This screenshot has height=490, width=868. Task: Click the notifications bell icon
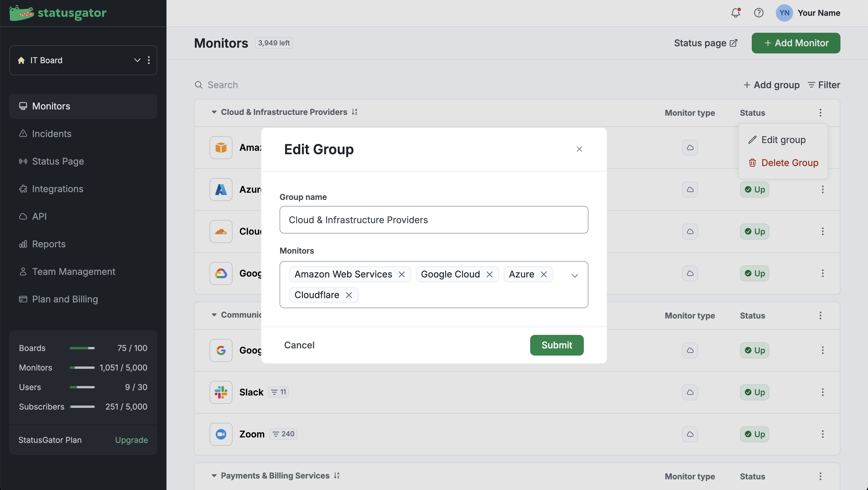point(735,13)
